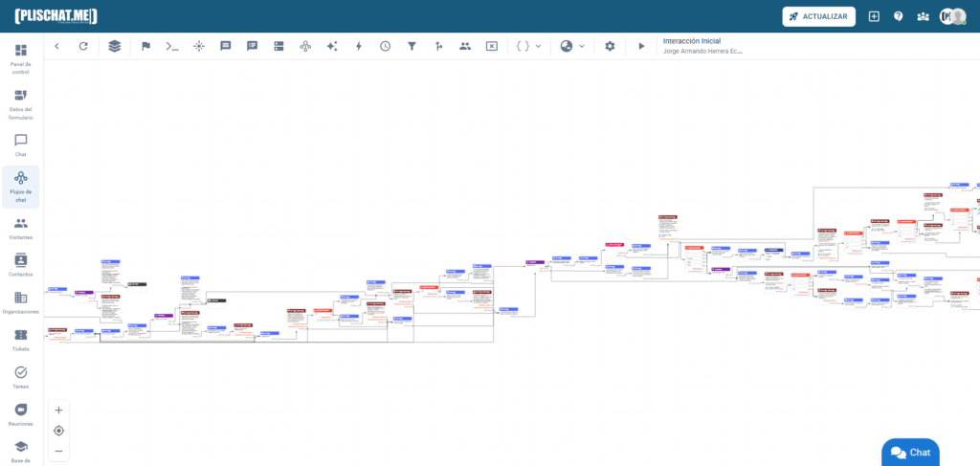
Task: Navigate to Contactos in sidebar
Action: pyautogui.click(x=21, y=265)
